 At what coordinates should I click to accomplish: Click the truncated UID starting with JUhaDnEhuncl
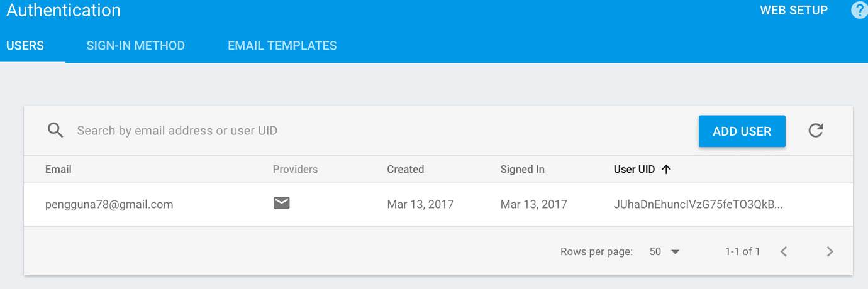pos(698,204)
